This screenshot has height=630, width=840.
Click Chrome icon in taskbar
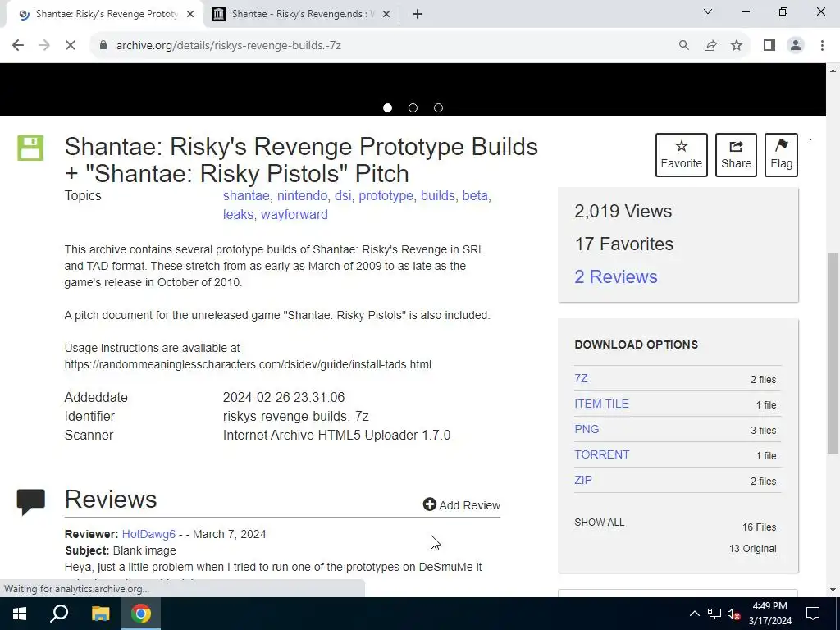(141, 614)
